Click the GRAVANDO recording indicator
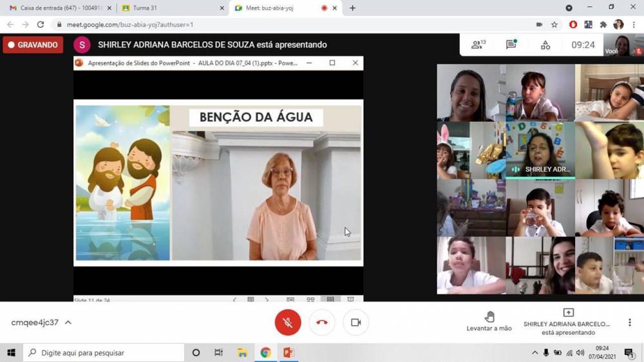This screenshot has height=362, width=644. click(x=33, y=45)
